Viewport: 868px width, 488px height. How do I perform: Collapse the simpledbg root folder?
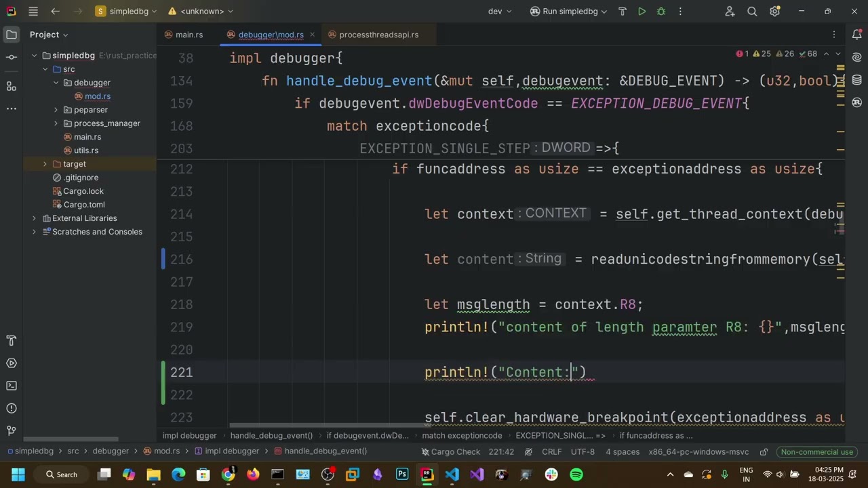[34, 56]
